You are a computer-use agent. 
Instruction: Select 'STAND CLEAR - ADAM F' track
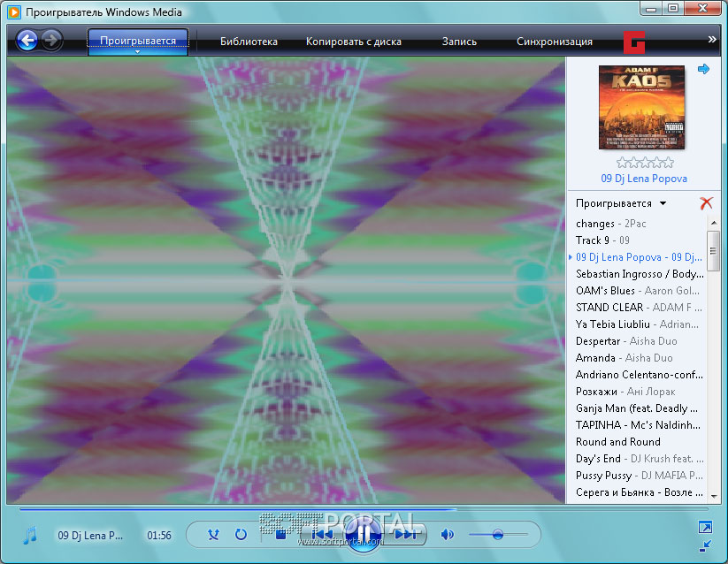pyautogui.click(x=639, y=308)
